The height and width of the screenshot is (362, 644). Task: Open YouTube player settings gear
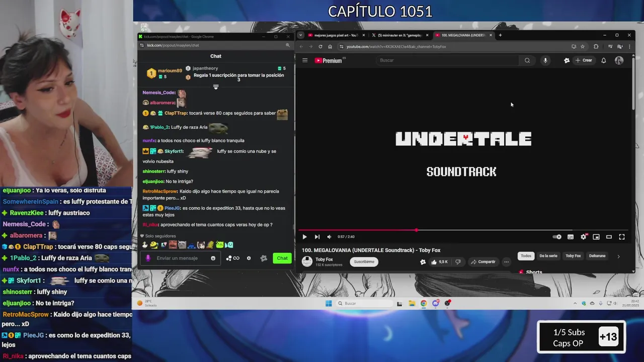pos(584,237)
